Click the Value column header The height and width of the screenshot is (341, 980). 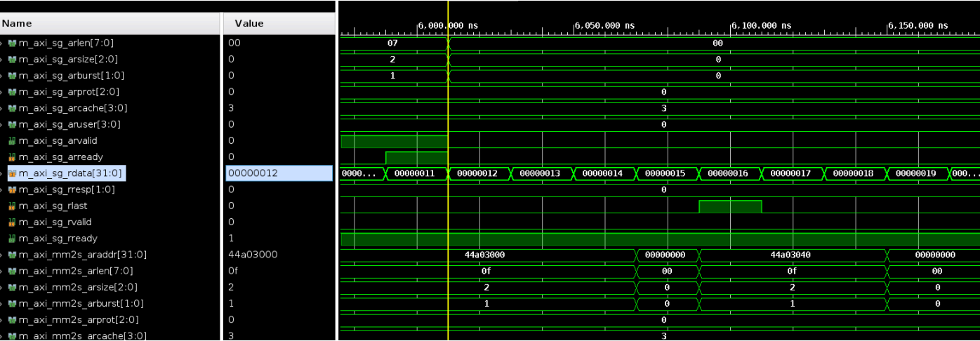pos(249,23)
